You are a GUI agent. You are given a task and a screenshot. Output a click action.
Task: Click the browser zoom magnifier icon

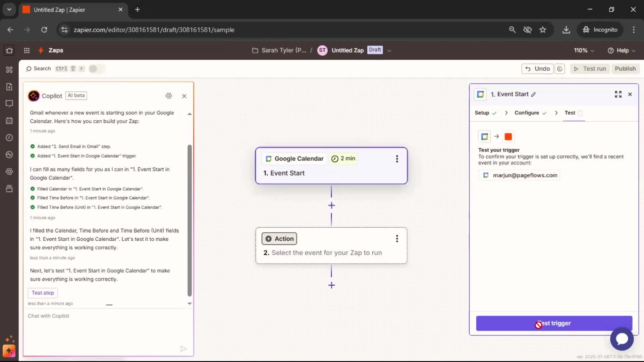tap(512, 30)
